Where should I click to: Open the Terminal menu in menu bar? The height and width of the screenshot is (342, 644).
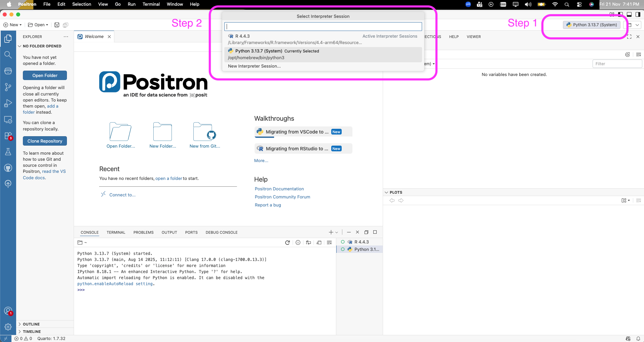[x=151, y=4]
